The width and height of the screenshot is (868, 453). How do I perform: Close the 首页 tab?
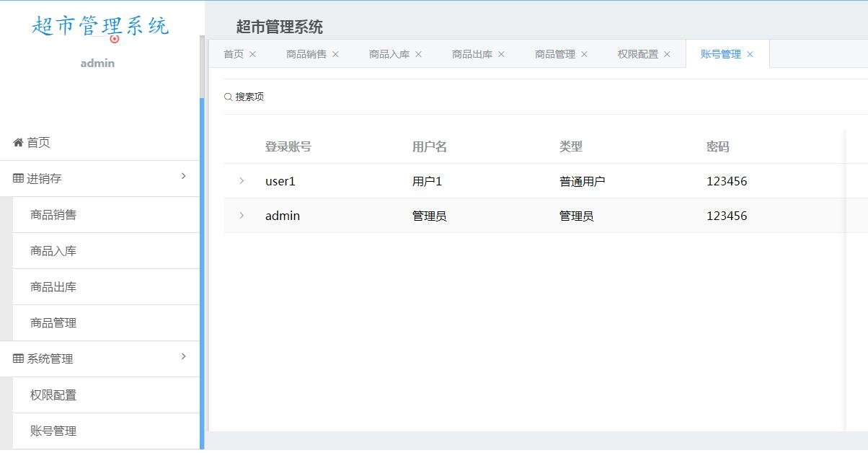pos(252,54)
